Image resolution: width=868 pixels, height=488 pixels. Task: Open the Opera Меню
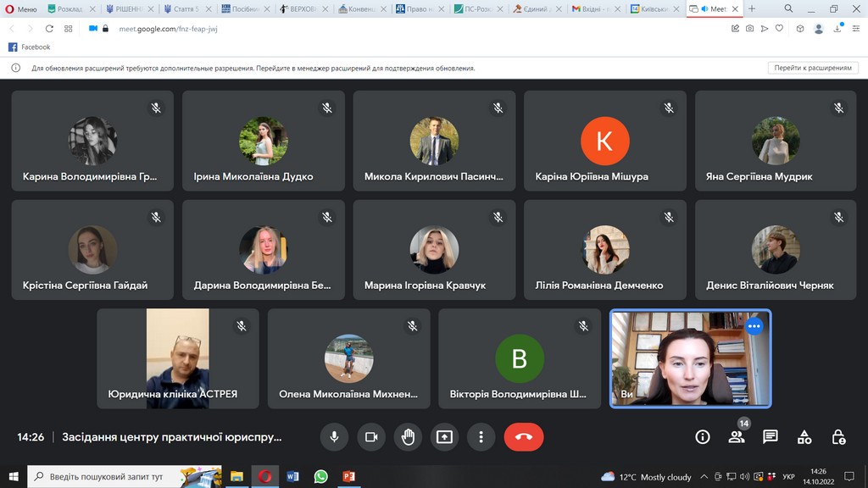[x=21, y=8]
